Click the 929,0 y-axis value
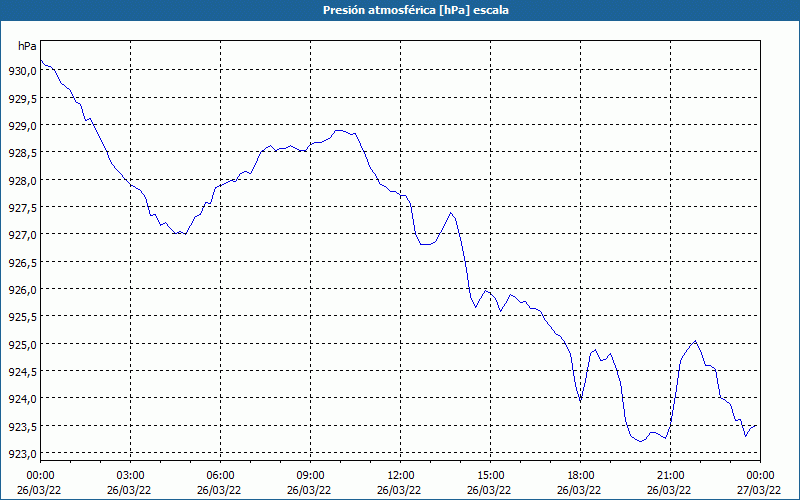800x500 pixels. tap(22, 126)
